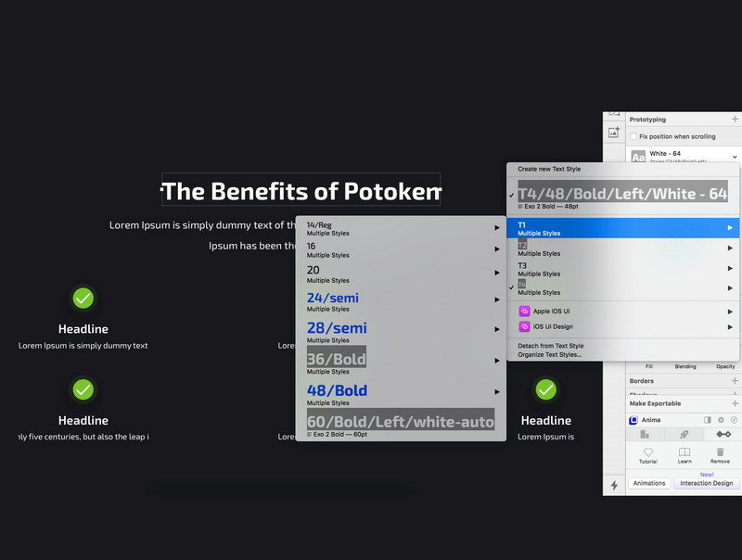The width and height of the screenshot is (742, 560).
Task: Click first green checkmark icon above Headline
Action: (83, 299)
